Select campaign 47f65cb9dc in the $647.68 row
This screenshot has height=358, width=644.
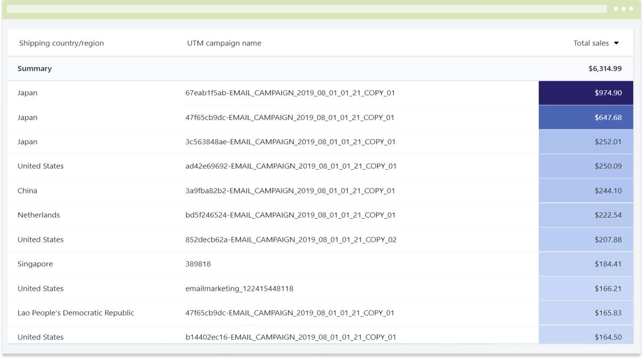pos(290,117)
